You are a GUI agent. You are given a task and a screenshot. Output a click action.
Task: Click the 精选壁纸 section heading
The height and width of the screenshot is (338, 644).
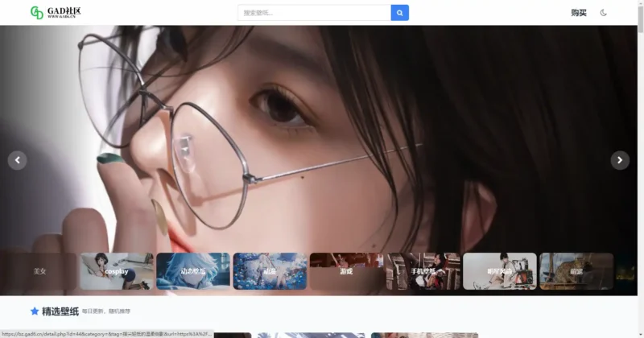(x=60, y=311)
